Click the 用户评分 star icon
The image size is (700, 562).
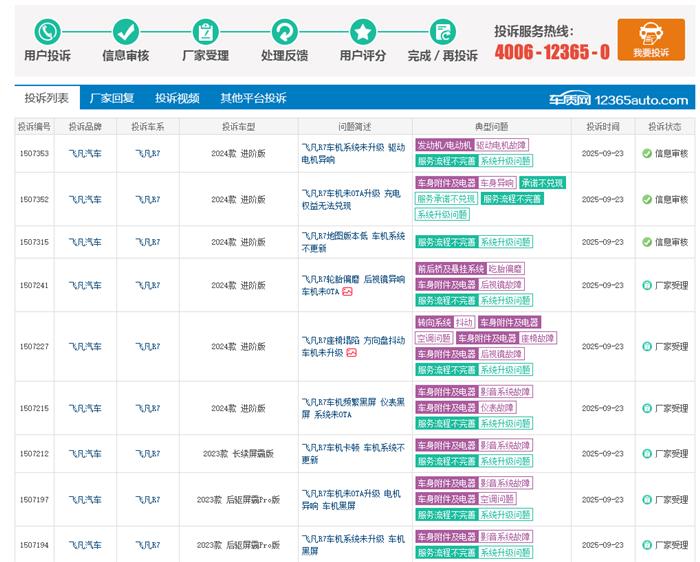pyautogui.click(x=362, y=31)
